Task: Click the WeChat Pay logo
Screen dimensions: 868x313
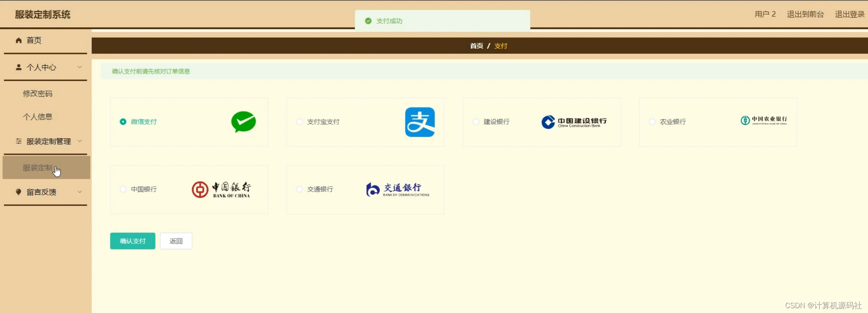Action: pos(243,122)
